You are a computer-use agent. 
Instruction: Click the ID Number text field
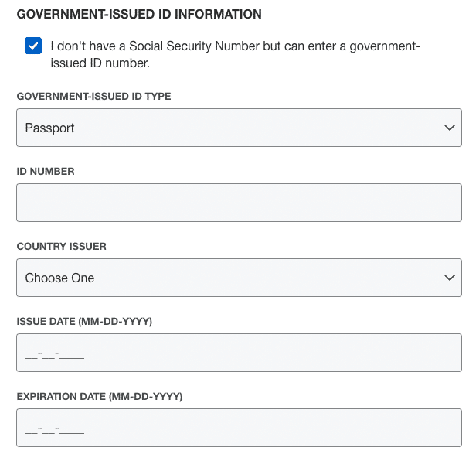tap(239, 203)
